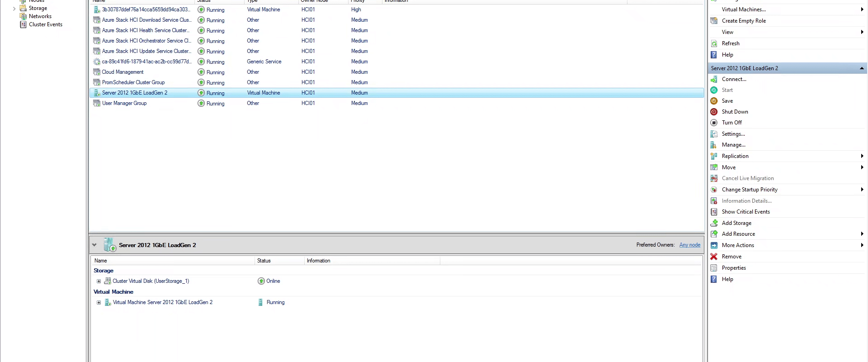Open the Replication submenu arrow
Image resolution: width=868 pixels, height=362 pixels.
click(x=862, y=156)
